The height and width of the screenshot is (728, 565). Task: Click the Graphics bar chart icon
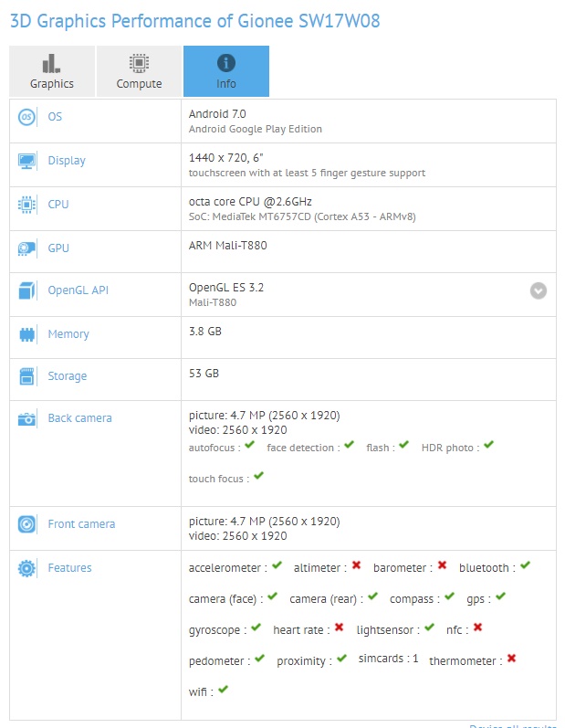[x=51, y=63]
